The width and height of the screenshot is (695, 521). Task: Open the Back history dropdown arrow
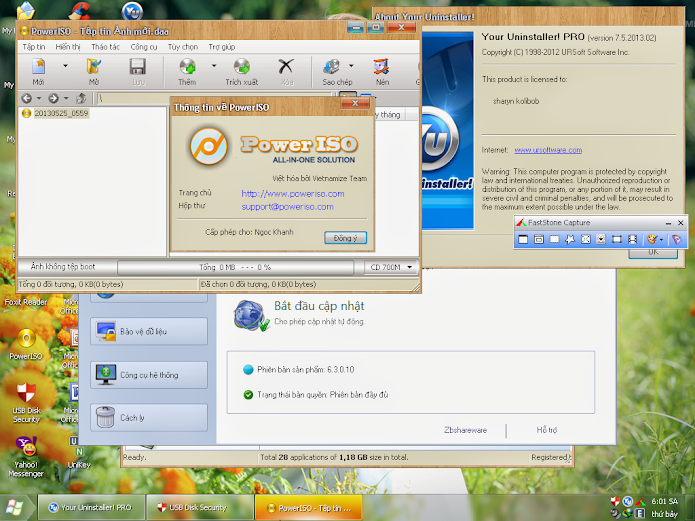coord(39,98)
